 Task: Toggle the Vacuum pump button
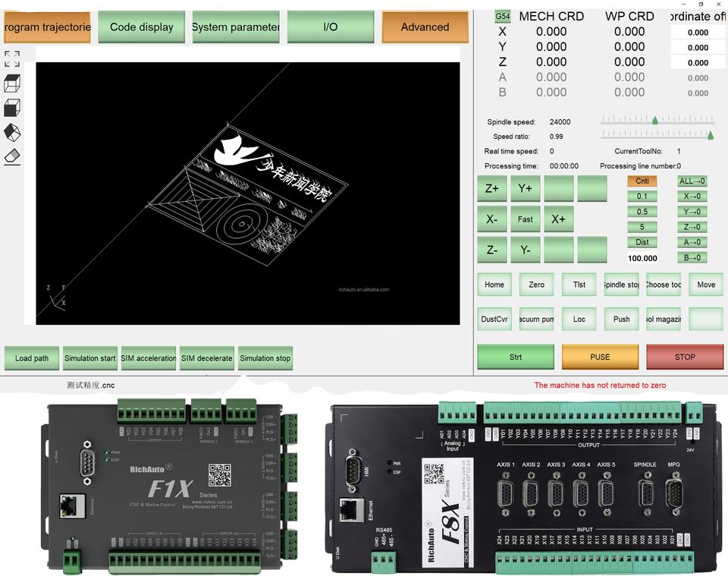(537, 319)
